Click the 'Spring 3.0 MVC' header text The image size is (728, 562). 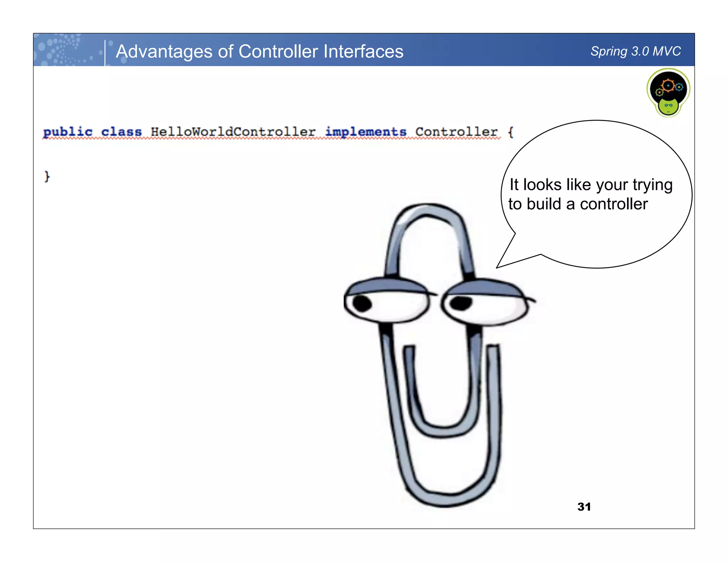(x=635, y=51)
